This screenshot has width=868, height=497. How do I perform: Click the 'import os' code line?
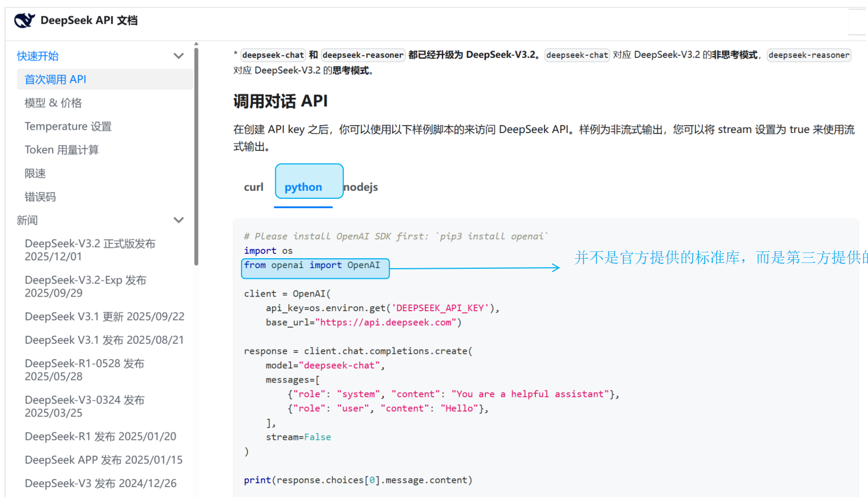pos(268,251)
